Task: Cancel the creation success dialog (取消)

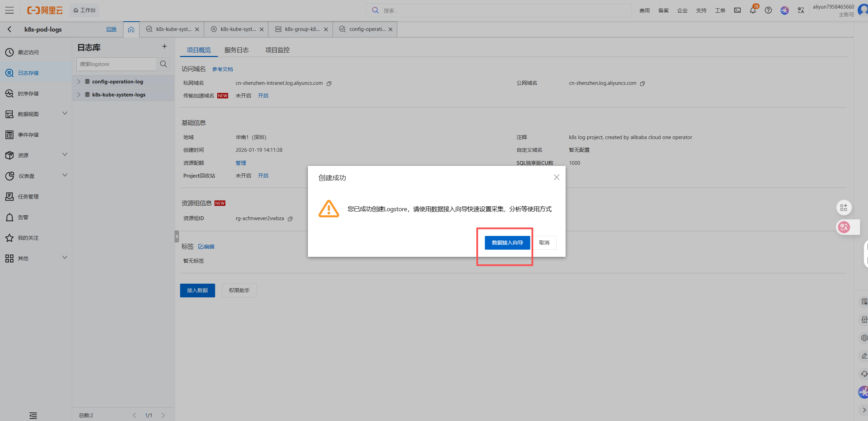Action: pyautogui.click(x=544, y=242)
